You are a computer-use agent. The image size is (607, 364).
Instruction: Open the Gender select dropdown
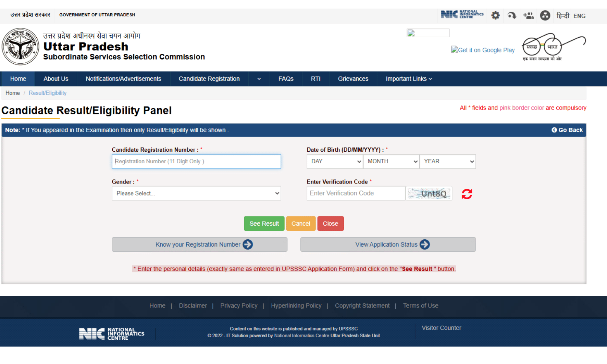(196, 193)
